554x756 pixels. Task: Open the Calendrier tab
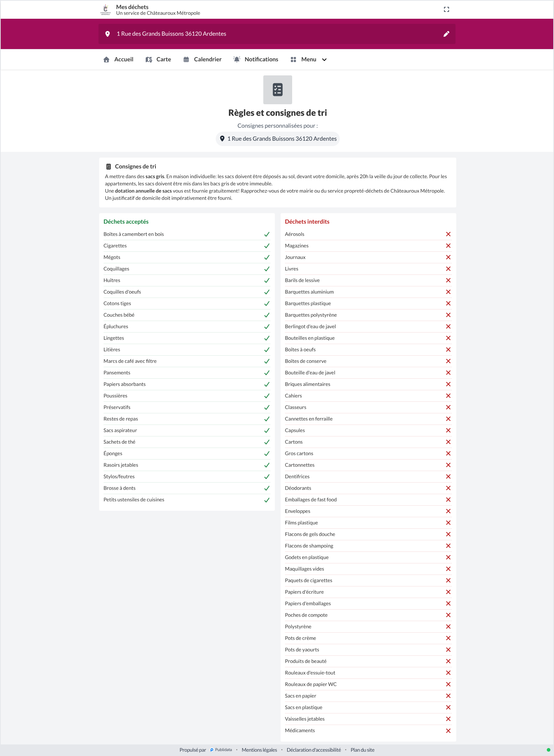pos(202,60)
